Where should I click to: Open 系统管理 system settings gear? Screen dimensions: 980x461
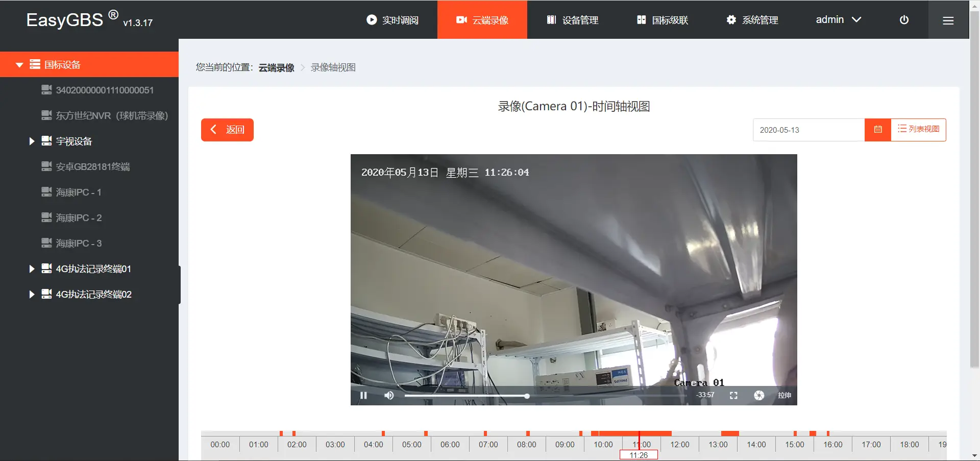(x=752, y=20)
